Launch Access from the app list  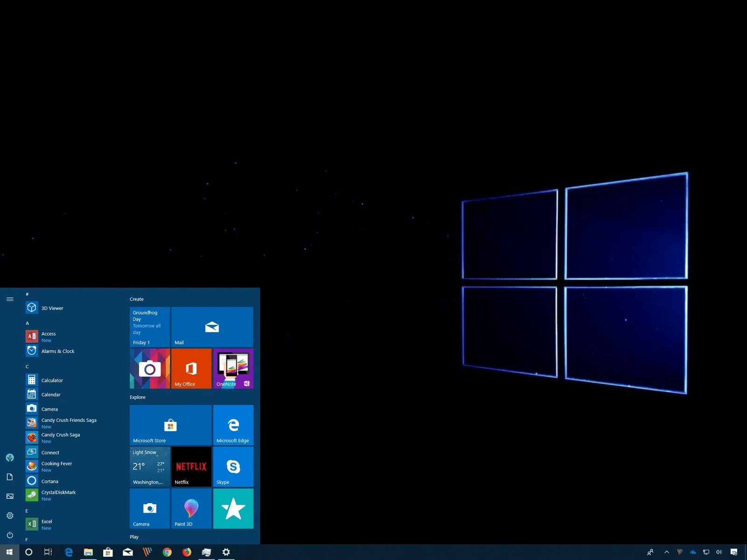coord(70,336)
